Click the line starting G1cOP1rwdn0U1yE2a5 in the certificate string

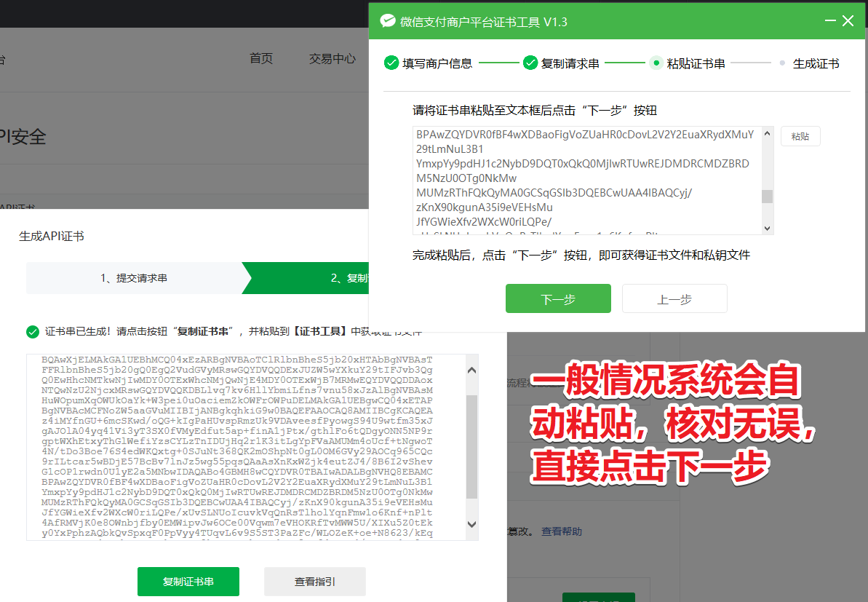pos(237,472)
